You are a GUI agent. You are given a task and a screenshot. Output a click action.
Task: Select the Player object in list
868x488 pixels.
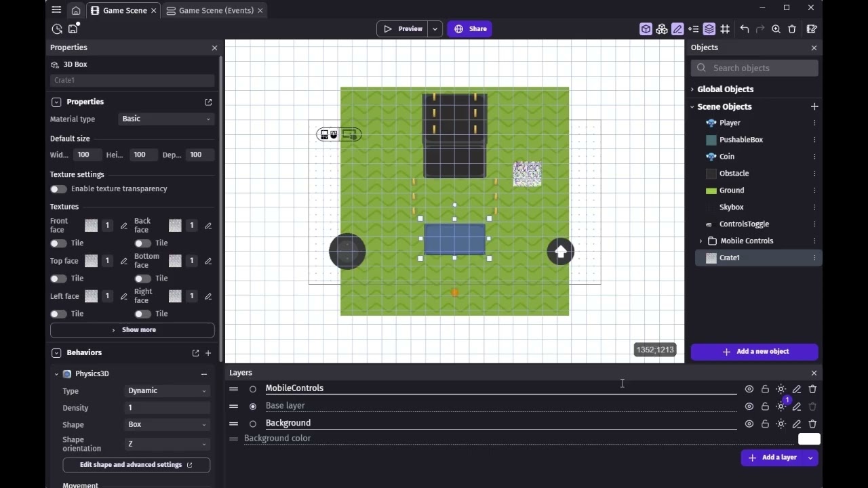click(730, 123)
